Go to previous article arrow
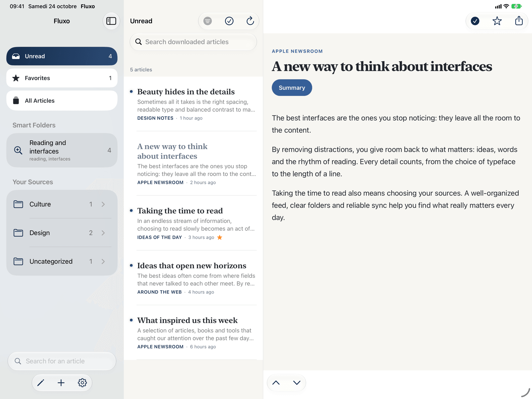 point(276,383)
